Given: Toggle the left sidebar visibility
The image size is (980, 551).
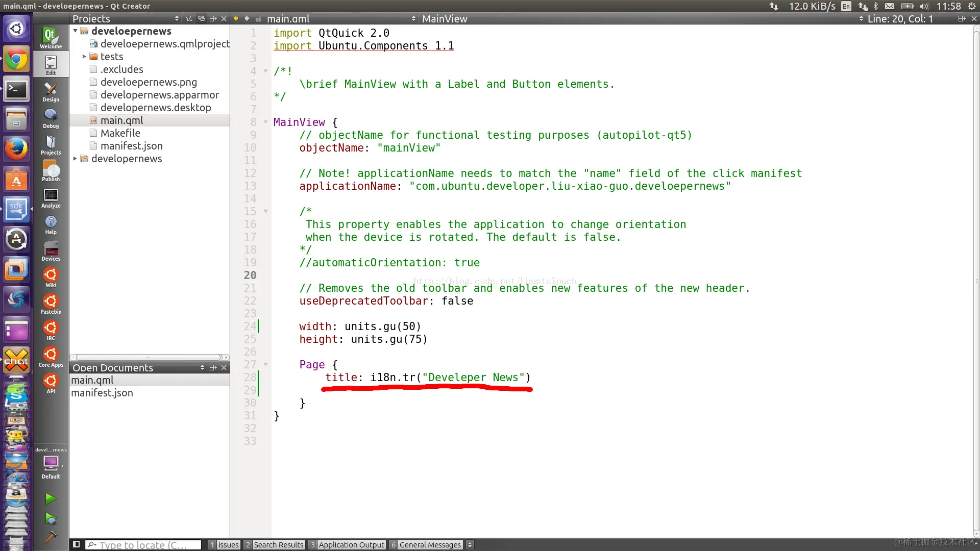Looking at the screenshot, I should click(76, 544).
